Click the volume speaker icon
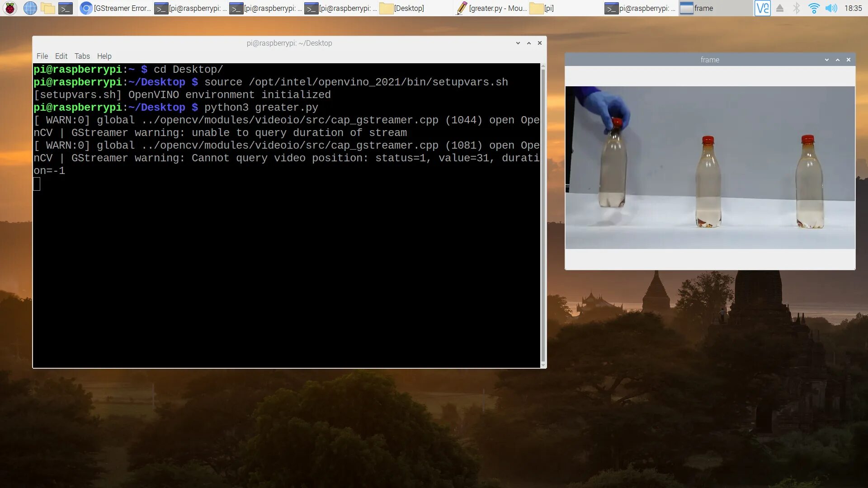This screenshot has height=488, width=868. 831,8
